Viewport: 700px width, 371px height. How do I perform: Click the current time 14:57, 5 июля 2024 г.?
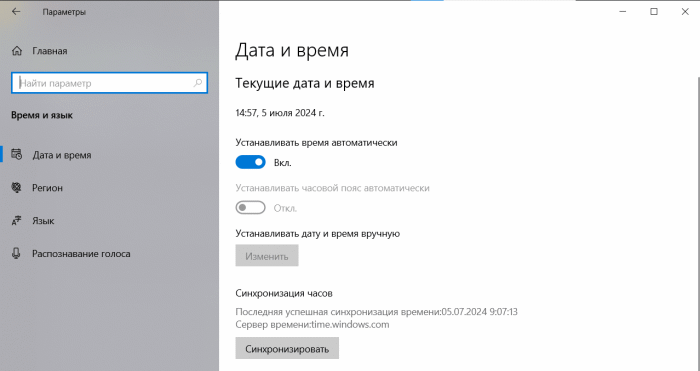(x=280, y=113)
